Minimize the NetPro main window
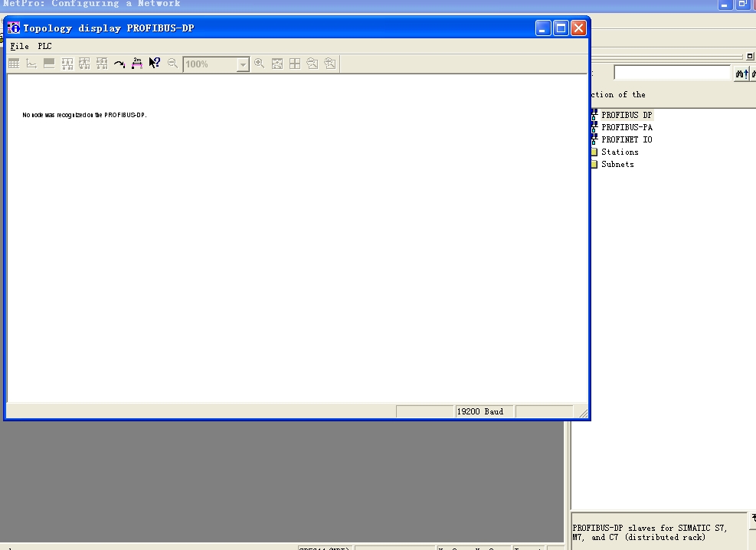756x550 pixels. (725, 5)
